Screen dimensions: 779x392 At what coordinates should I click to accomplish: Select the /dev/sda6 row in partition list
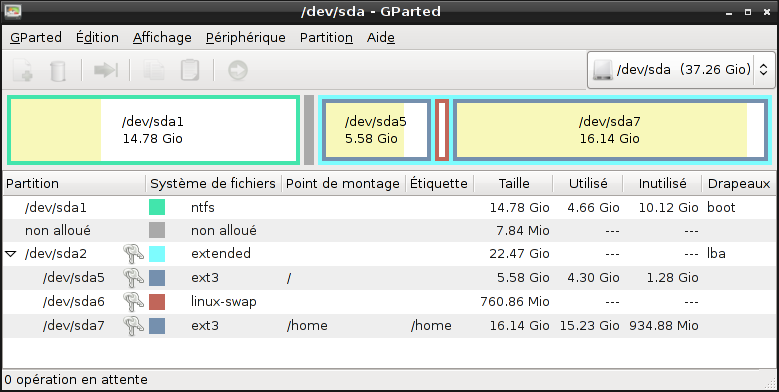(x=389, y=302)
